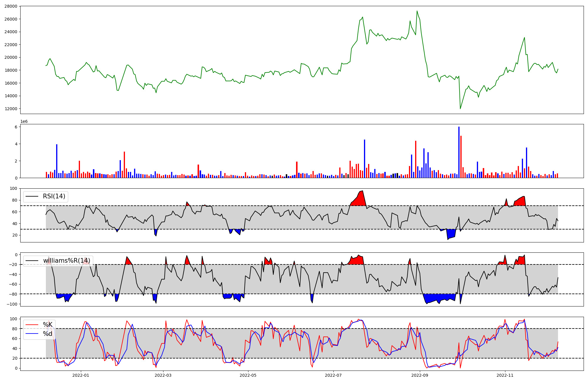Select the 2022-05 date tick label

248,375
